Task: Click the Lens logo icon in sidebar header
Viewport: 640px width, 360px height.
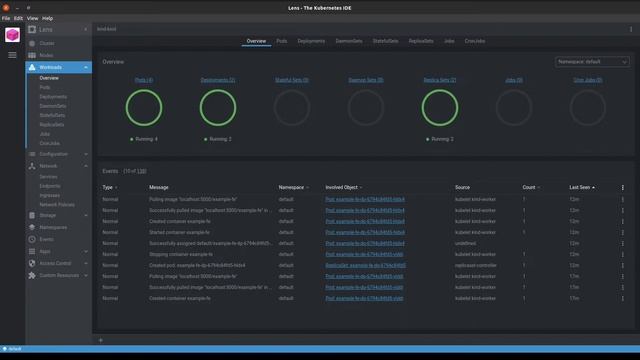Action: click(32, 29)
